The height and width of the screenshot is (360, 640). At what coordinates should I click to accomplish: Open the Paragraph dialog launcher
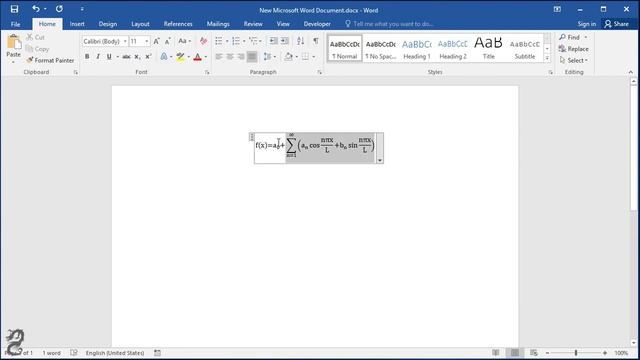pyautogui.click(x=320, y=72)
